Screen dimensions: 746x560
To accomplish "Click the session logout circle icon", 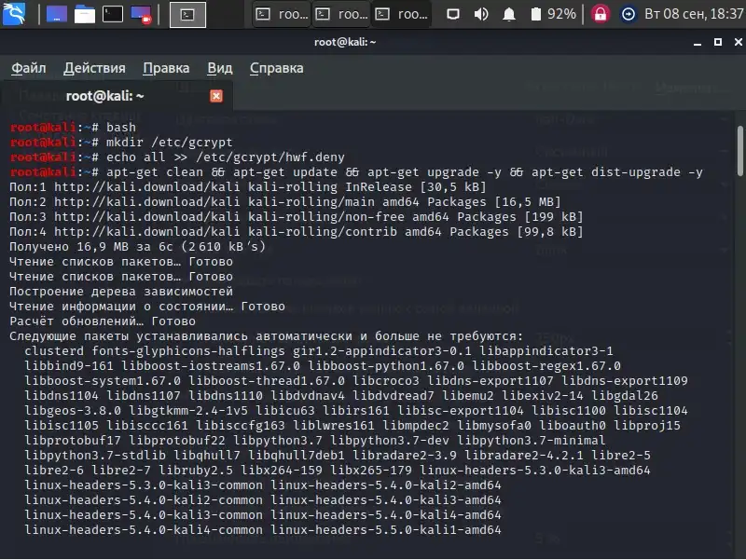I will (628, 14).
